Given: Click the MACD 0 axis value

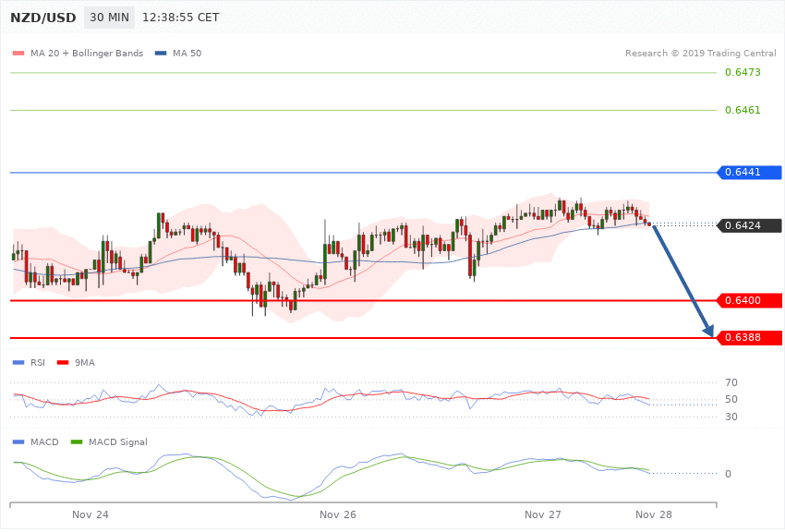Looking at the screenshot, I should pos(728,474).
